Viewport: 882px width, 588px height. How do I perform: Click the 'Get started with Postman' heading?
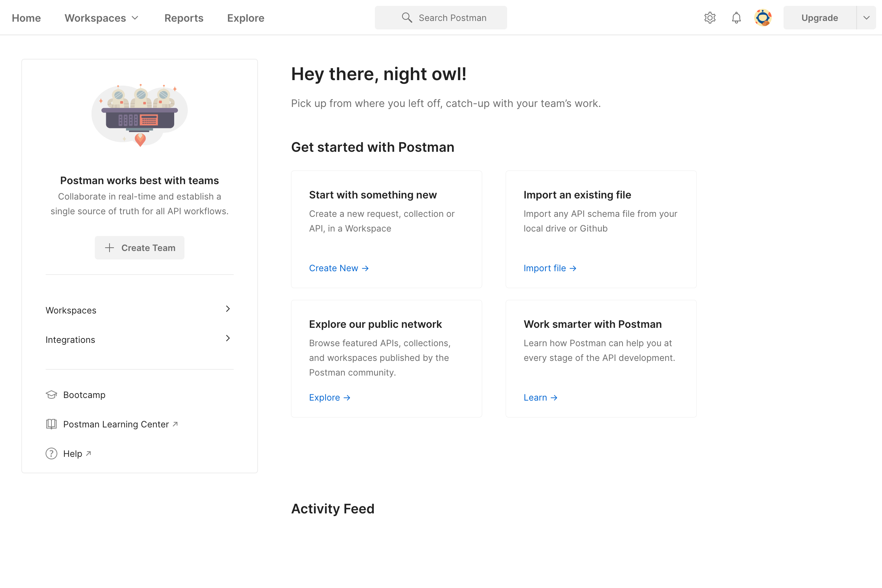373,147
